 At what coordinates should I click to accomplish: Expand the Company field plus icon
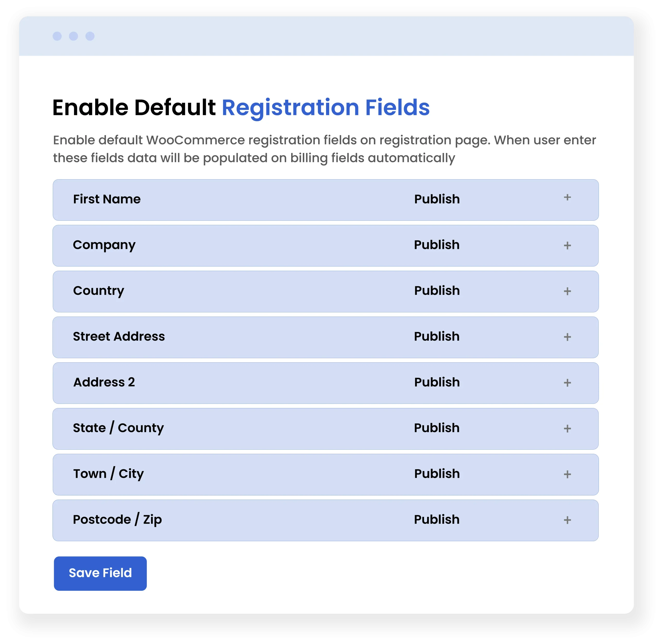[x=567, y=246]
